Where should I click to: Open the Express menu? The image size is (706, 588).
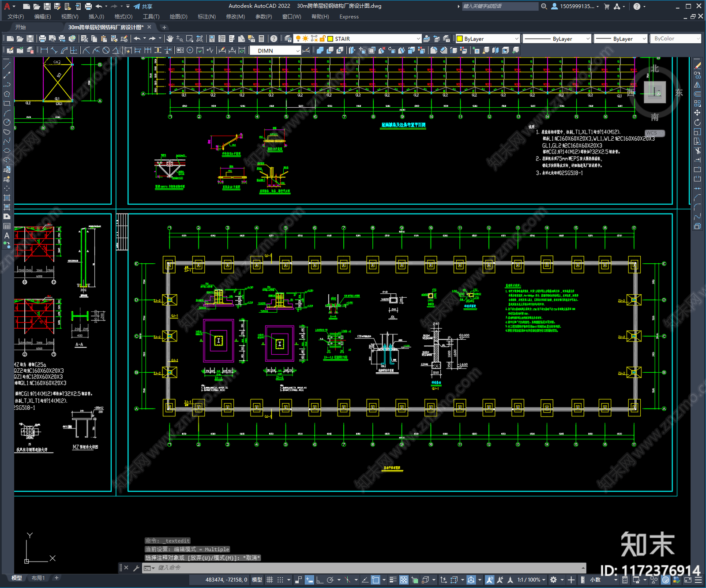pyautogui.click(x=349, y=17)
